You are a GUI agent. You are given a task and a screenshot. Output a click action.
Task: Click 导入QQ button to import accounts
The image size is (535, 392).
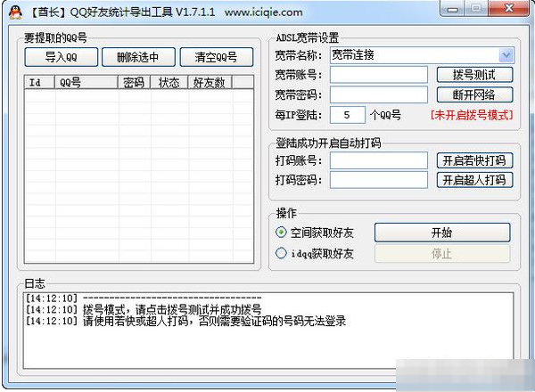click(61, 57)
